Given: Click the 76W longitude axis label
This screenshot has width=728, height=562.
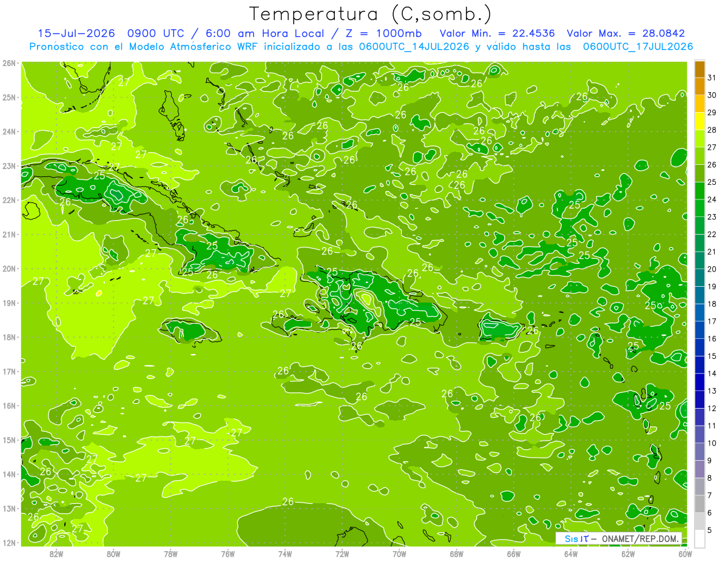Looking at the screenshot, I should click(228, 554).
